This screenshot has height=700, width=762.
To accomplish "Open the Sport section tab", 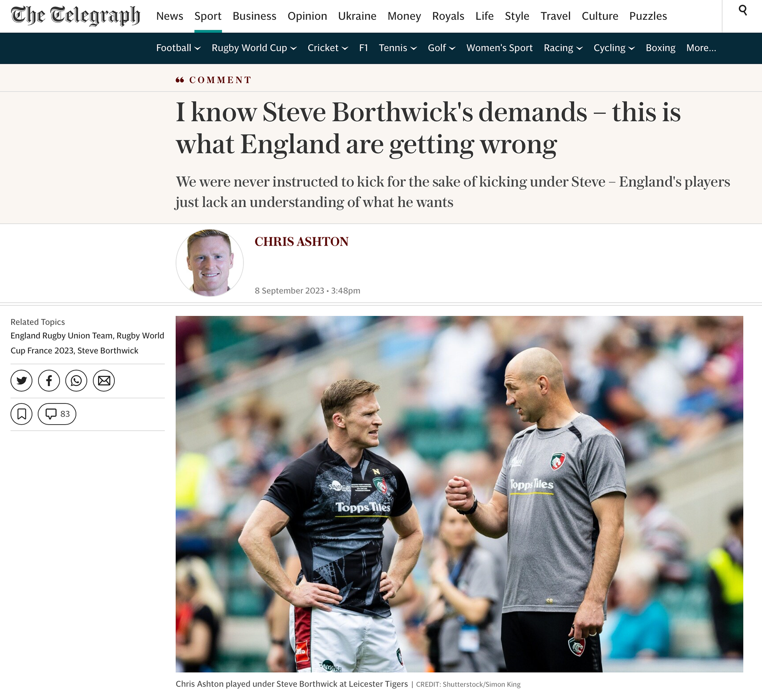I will [x=208, y=16].
